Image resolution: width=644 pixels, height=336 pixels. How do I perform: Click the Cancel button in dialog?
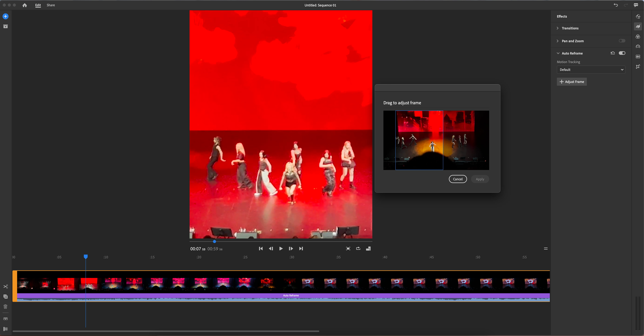tap(457, 179)
